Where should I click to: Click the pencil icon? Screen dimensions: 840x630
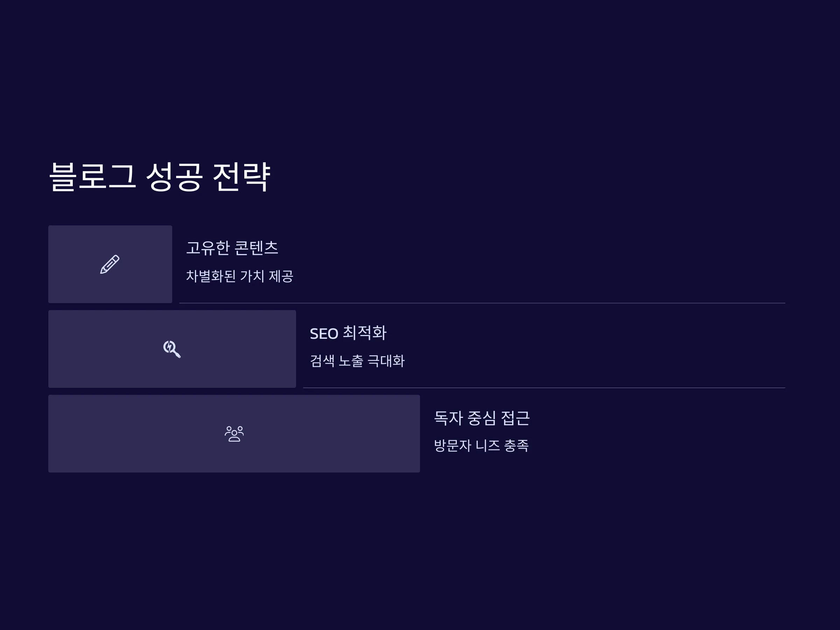110,264
